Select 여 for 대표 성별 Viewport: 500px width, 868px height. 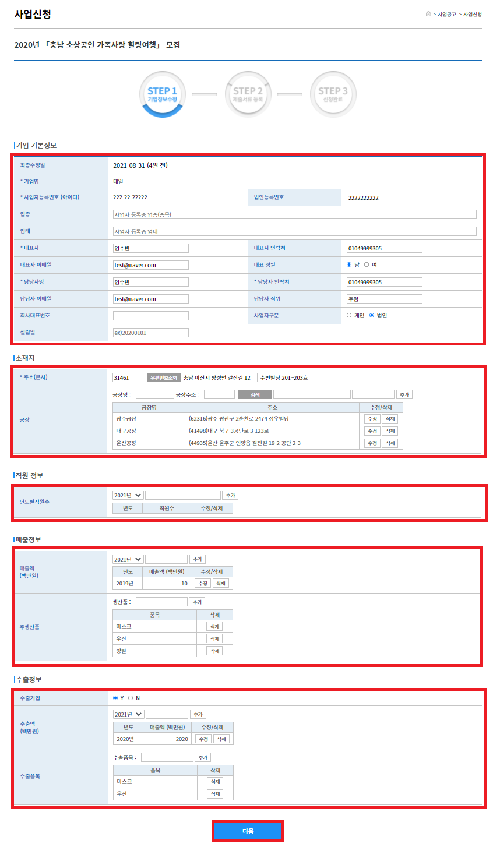[367, 264]
